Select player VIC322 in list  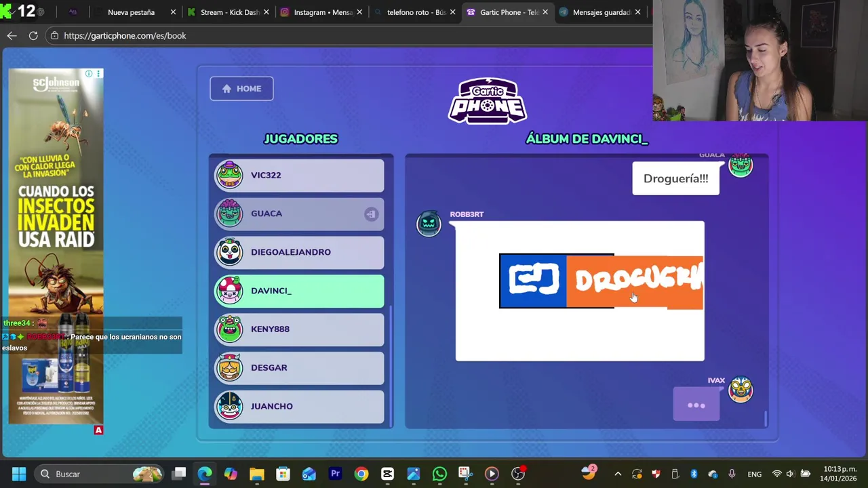pos(299,176)
